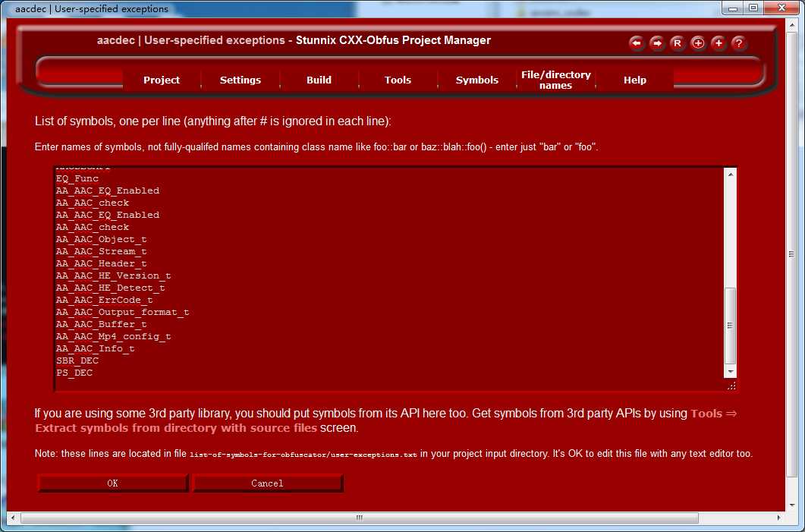Click the AA_AAC_Stream_t line

101,252
